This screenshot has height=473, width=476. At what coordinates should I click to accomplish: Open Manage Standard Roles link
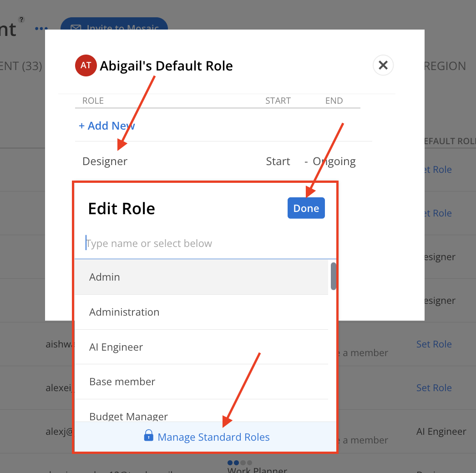(x=213, y=437)
